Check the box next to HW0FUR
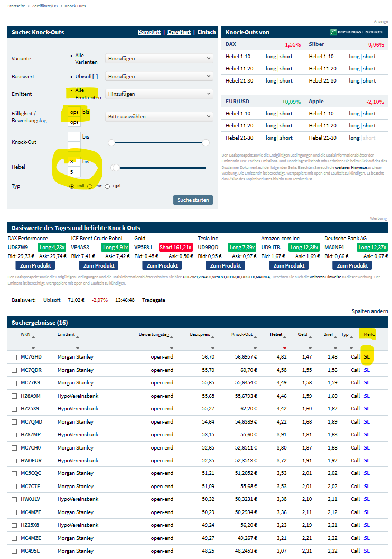 (x=14, y=461)
